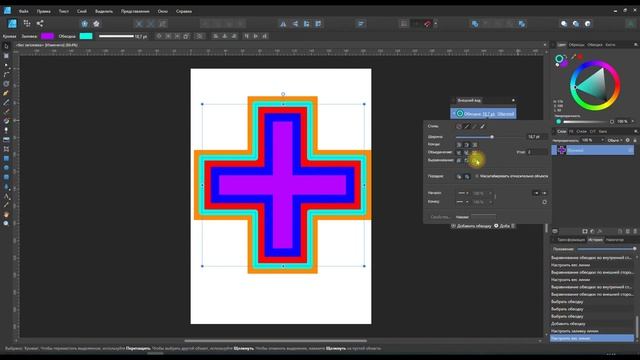
Task: Set stroke style to none
Action: [x=459, y=127]
